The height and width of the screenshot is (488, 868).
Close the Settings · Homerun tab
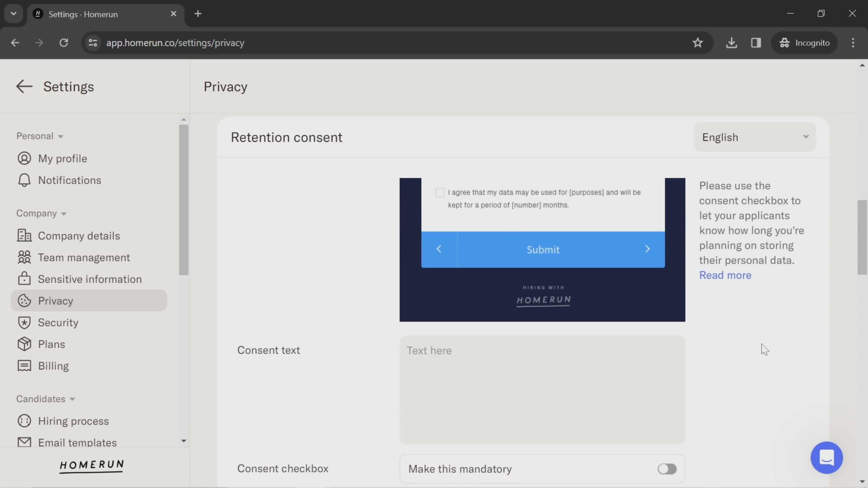tap(174, 14)
